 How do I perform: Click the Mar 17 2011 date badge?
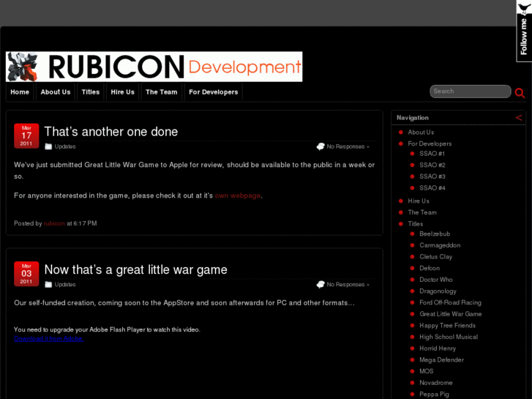pyautogui.click(x=26, y=136)
